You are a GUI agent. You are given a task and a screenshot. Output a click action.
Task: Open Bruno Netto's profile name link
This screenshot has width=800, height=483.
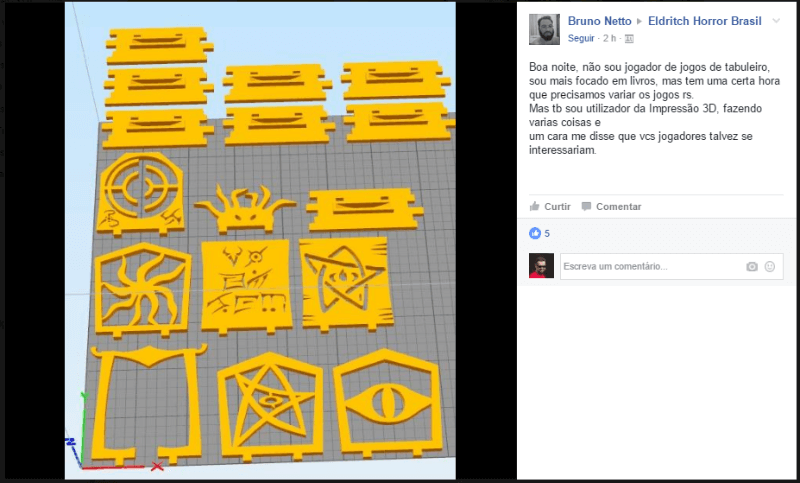pyautogui.click(x=599, y=21)
